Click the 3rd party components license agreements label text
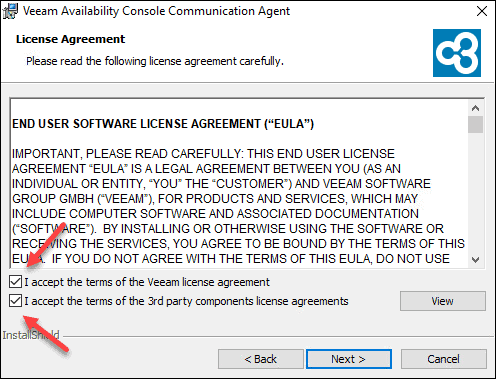 pyautogui.click(x=186, y=301)
